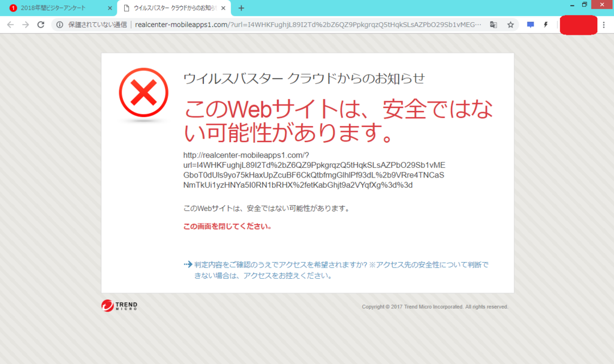Viewport: 614px width, 364px height.
Task: Restore down the browser window
Action: pyautogui.click(x=585, y=5)
